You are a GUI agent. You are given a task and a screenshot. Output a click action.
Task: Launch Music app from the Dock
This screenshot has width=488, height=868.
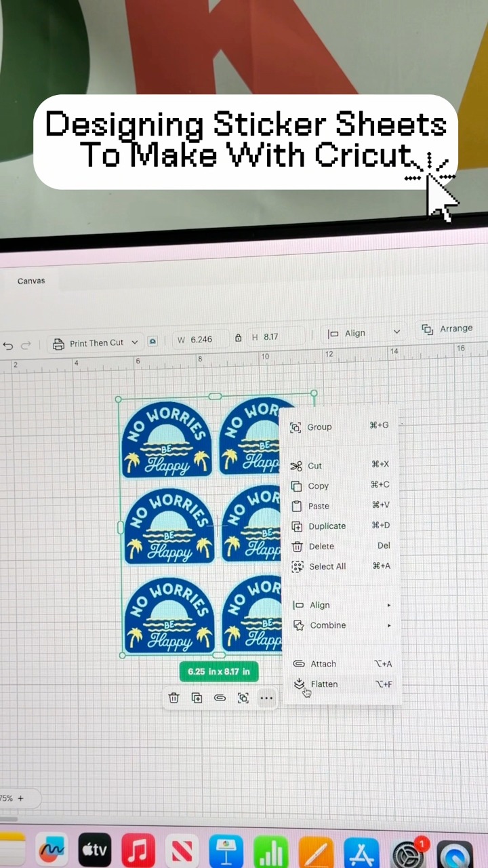click(138, 851)
